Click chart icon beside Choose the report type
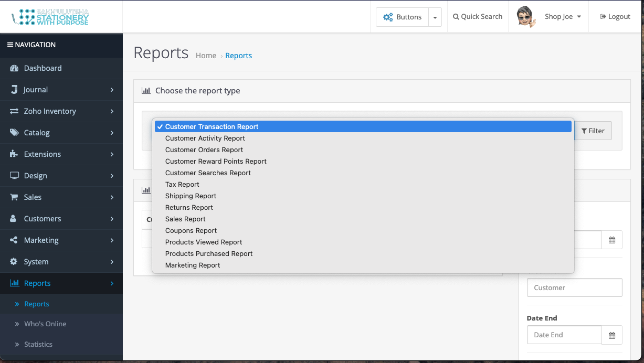644x363 pixels. pyautogui.click(x=146, y=91)
